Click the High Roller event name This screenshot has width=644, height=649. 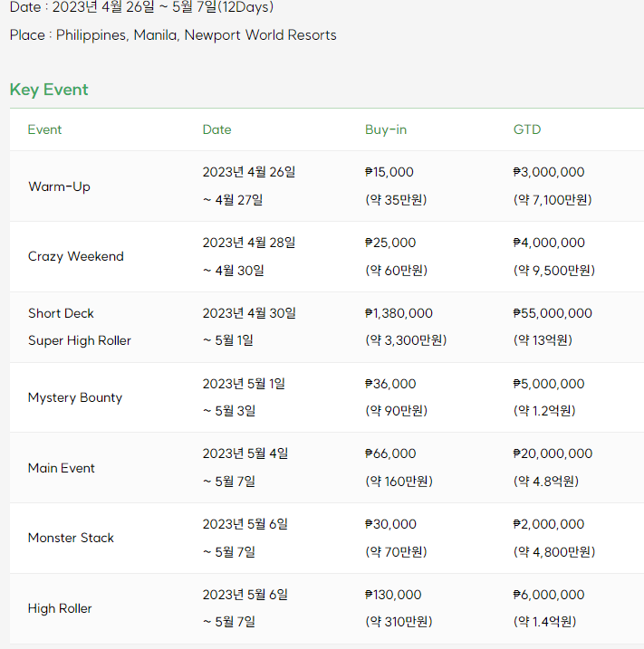(60, 608)
